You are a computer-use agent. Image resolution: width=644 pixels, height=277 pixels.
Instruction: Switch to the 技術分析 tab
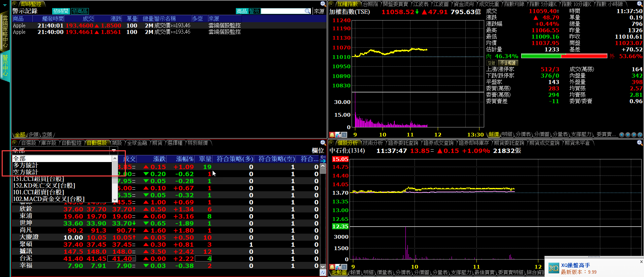(x=372, y=143)
